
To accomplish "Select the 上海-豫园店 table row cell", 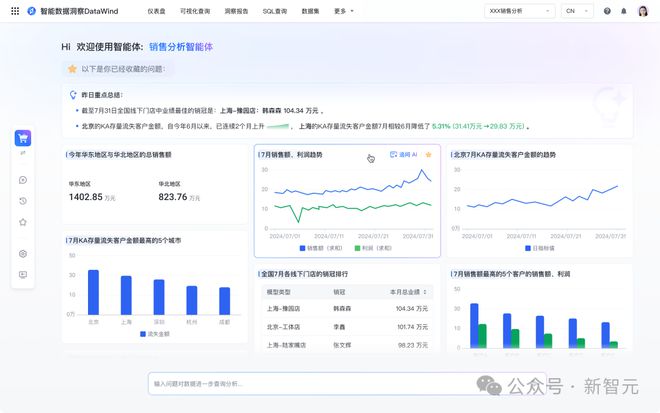I will coord(283,309).
